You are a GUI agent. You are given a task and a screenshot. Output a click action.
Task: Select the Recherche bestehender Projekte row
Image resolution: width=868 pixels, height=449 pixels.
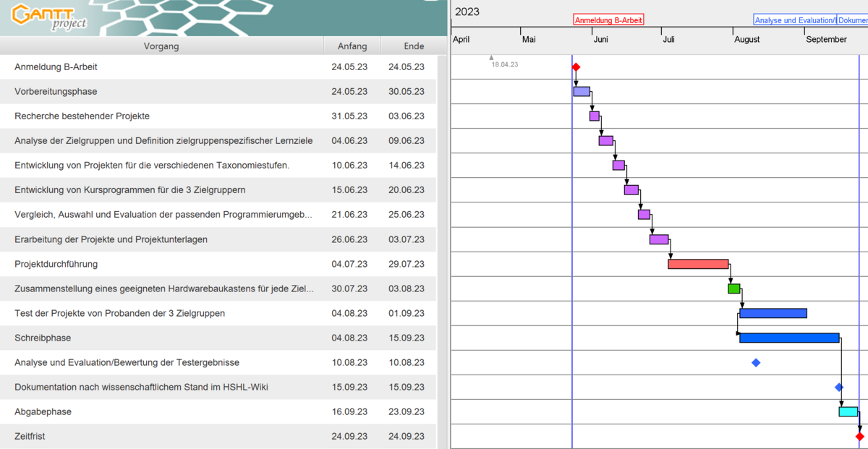pos(82,116)
